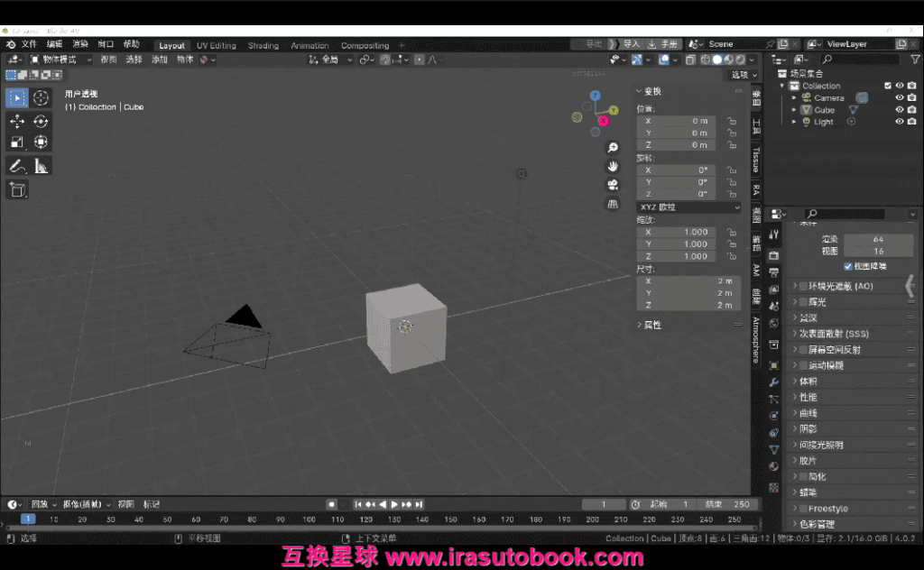This screenshot has width=924, height=570.
Task: Open the timeline Playback 回放 menu button
Action: click(x=43, y=505)
